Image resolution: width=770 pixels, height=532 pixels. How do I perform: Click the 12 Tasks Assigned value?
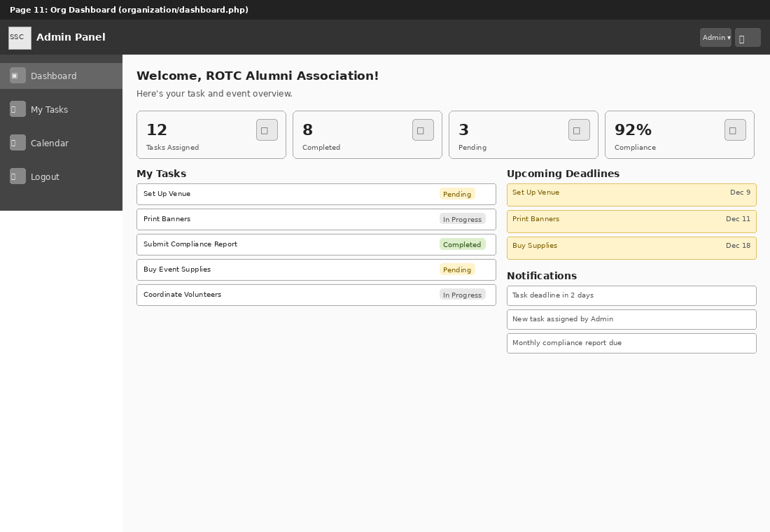(x=157, y=129)
